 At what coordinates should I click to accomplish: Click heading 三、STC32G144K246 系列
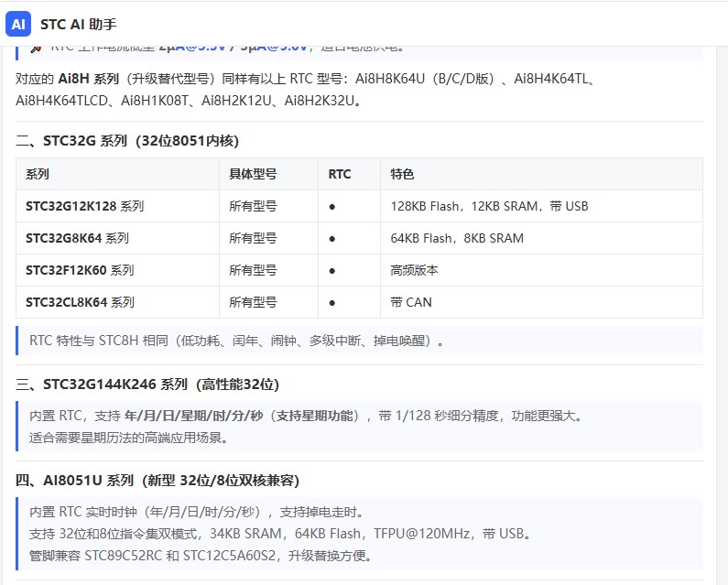(x=147, y=385)
